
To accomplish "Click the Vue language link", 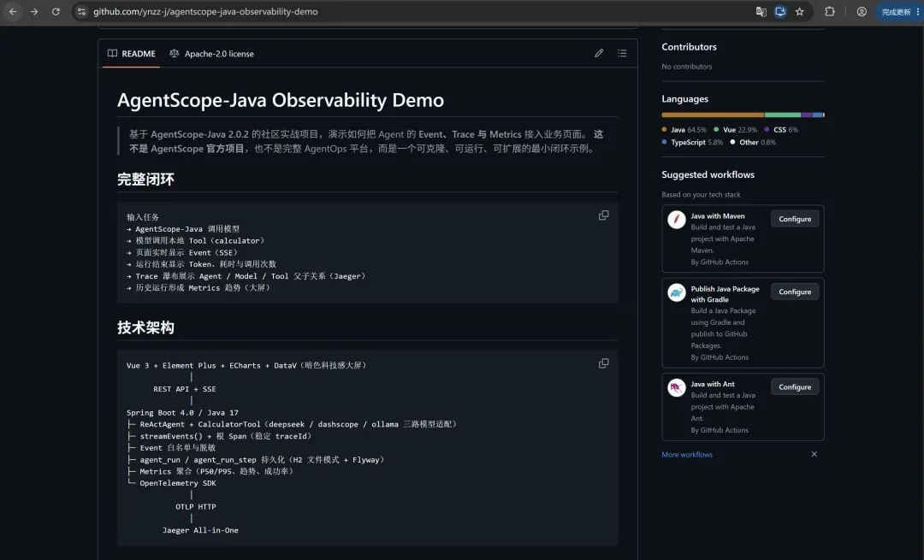I will click(736, 130).
